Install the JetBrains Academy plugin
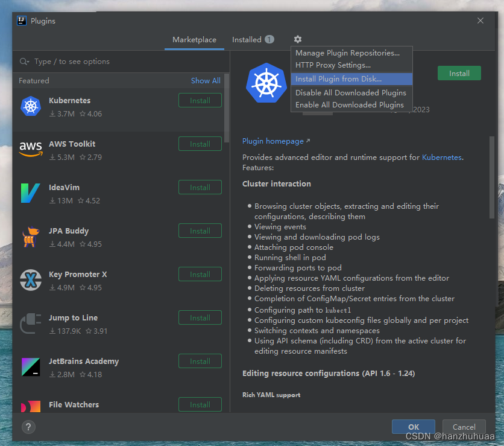504x446 pixels. [x=200, y=361]
